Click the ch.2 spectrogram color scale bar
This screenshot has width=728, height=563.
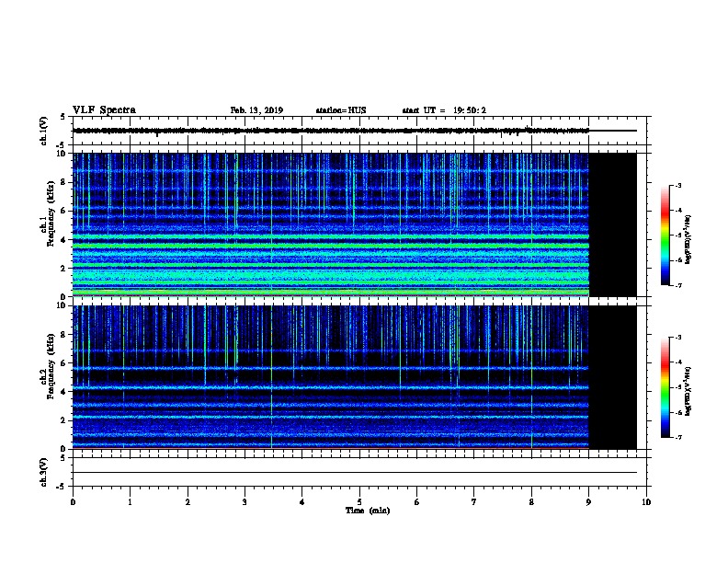(665, 387)
